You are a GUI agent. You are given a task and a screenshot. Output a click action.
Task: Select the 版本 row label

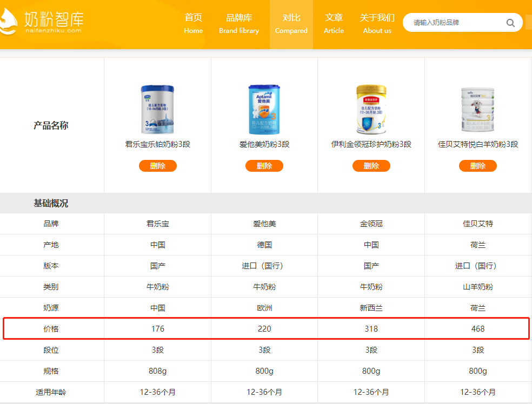51,266
